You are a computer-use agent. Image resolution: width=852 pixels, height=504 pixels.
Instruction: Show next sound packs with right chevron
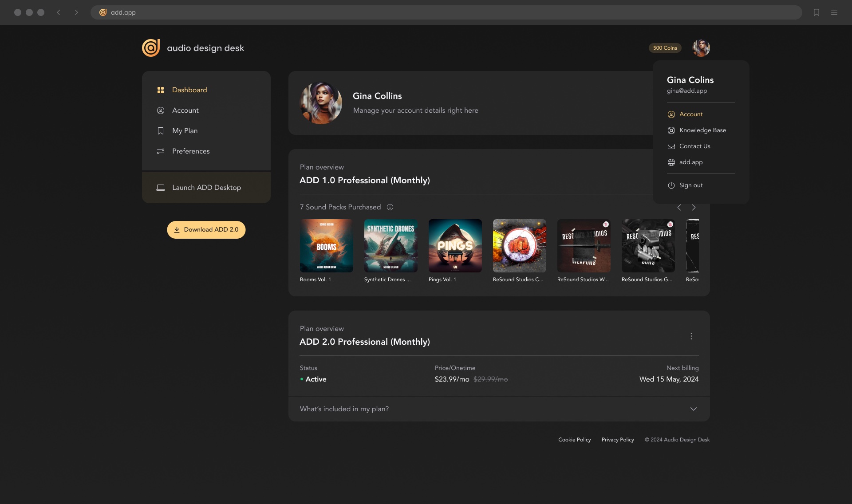click(694, 208)
